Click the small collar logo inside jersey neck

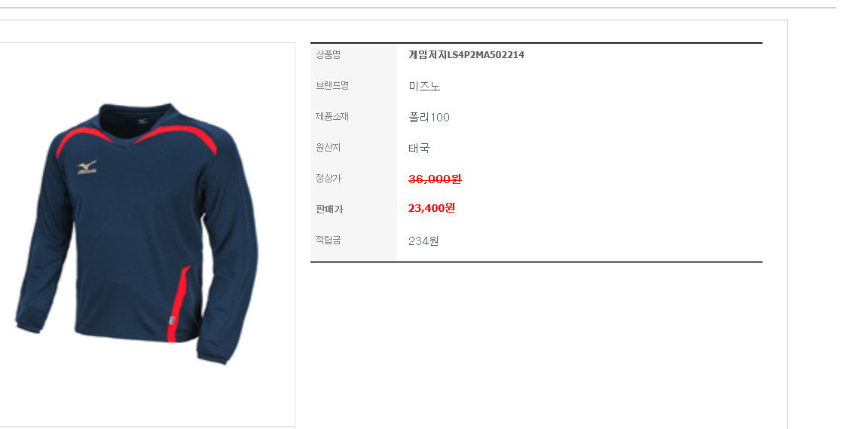click(x=142, y=121)
